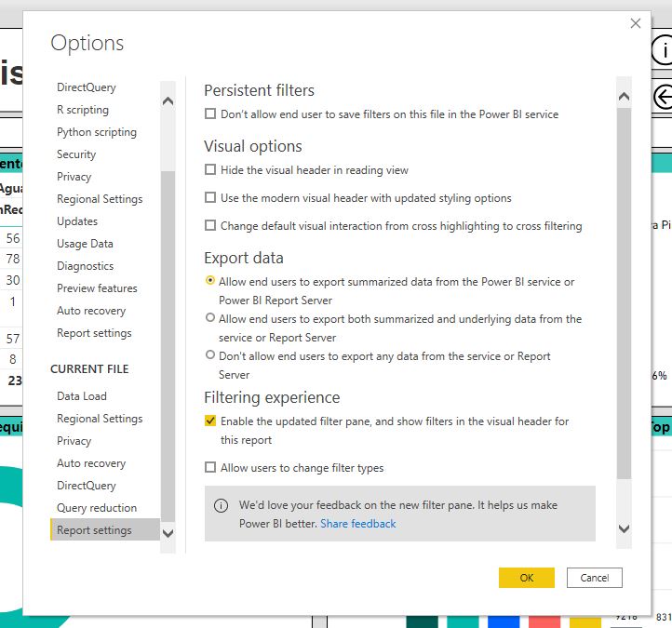The width and height of the screenshot is (672, 628).
Task: Open global Regional Settings
Action: (x=100, y=199)
